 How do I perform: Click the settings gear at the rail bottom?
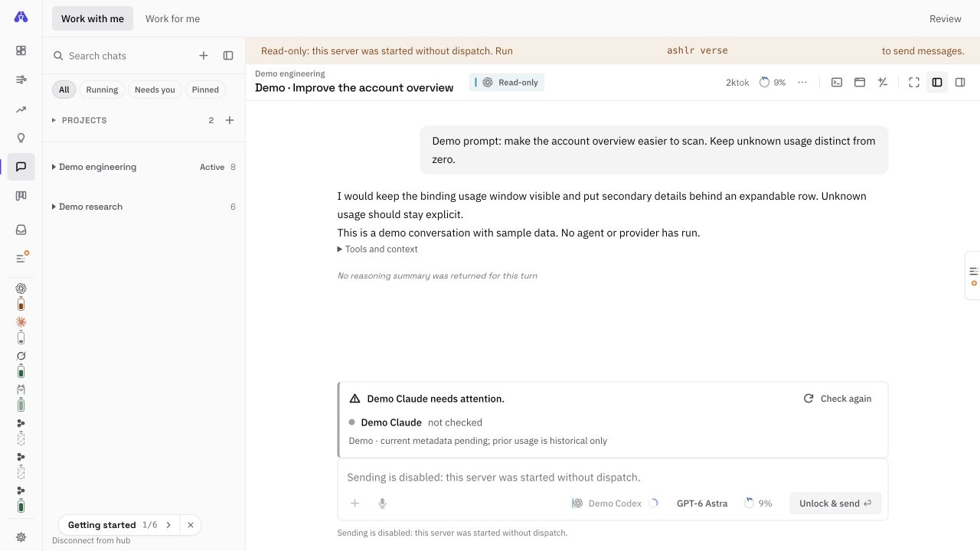point(21,537)
